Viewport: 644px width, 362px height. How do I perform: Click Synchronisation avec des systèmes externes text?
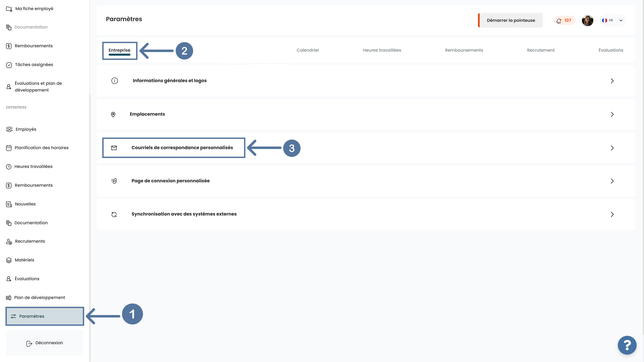point(184,214)
